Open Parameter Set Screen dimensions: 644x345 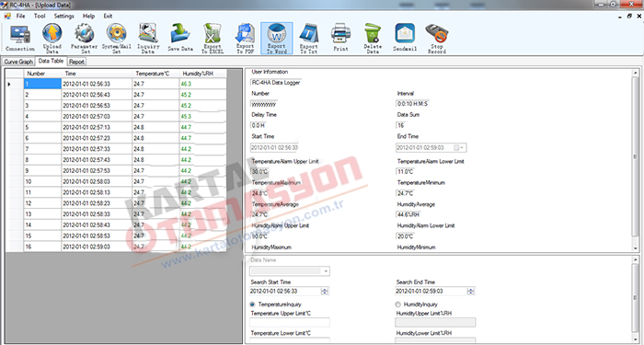click(85, 39)
